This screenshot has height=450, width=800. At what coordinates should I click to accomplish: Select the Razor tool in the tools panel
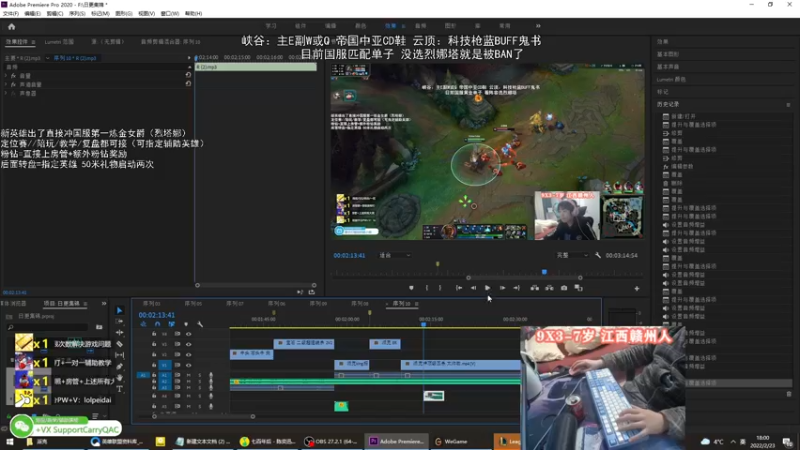119,344
